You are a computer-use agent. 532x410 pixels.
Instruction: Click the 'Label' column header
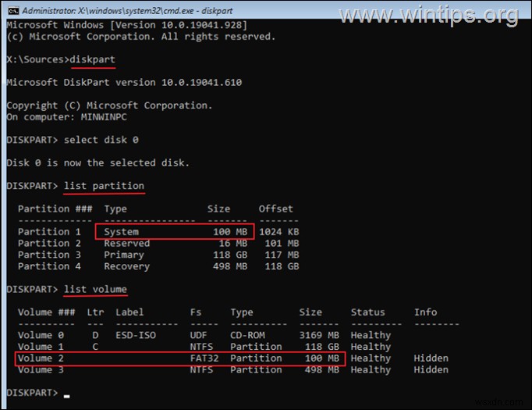tap(129, 312)
